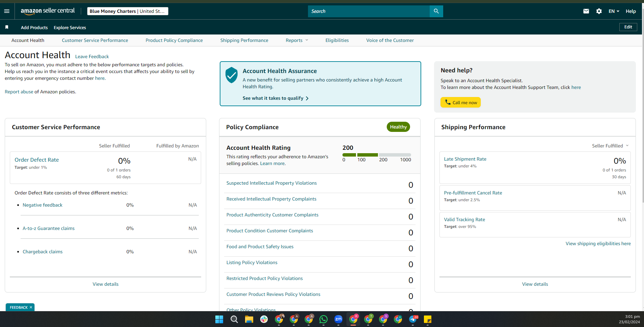The image size is (644, 327).
Task: Open the Seller Fulfilled shipping dropdown
Action: [610, 146]
